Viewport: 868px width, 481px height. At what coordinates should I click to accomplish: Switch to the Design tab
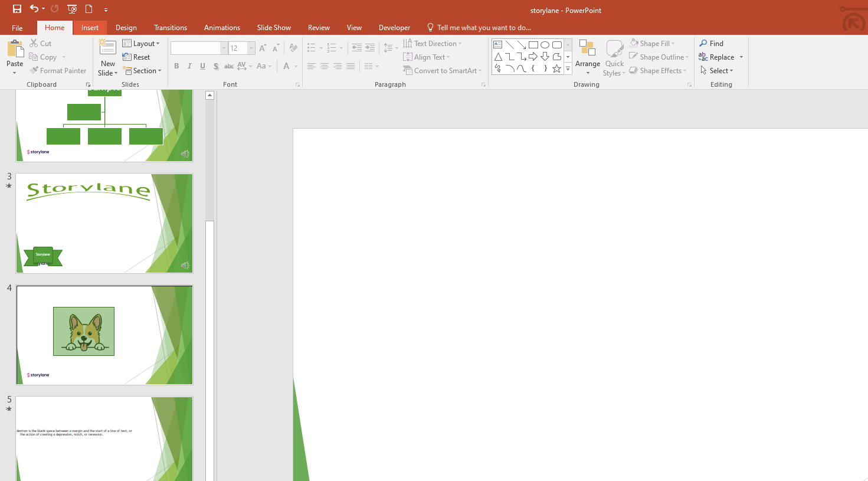pyautogui.click(x=126, y=28)
